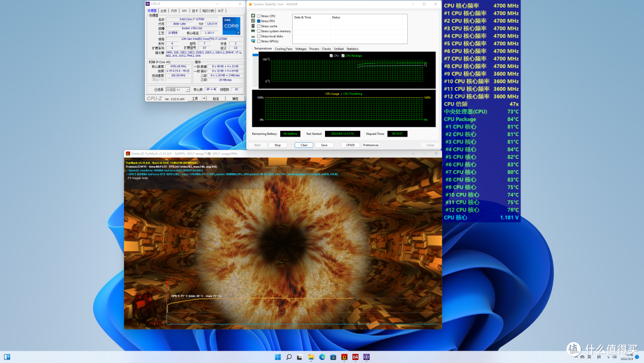Open the Powers tab in AIDA64

pyautogui.click(x=314, y=49)
